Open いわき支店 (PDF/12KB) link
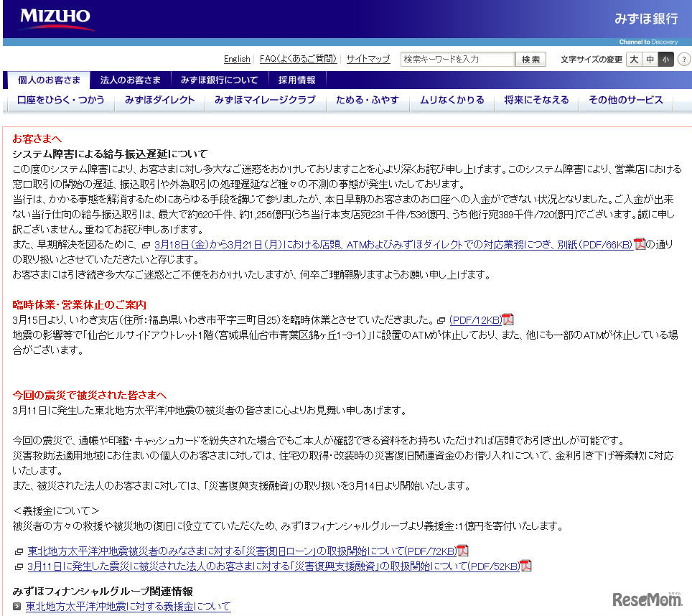The image size is (692, 616). coord(476,320)
